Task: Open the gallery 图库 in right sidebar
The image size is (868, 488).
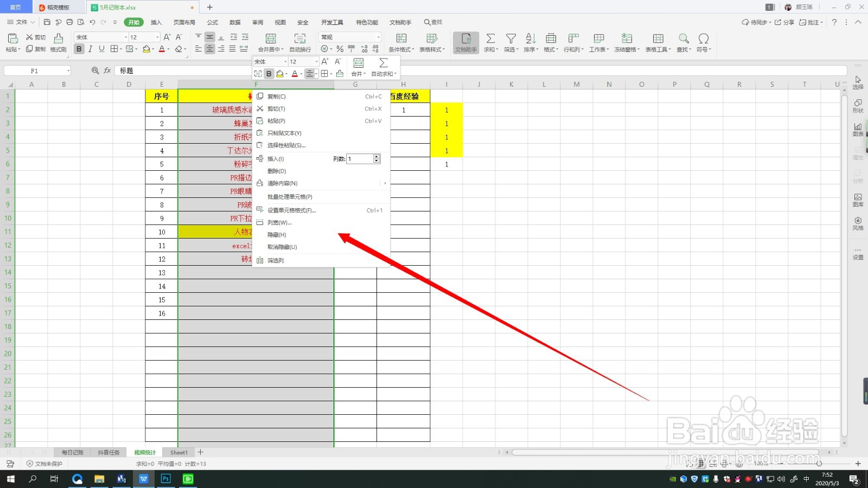Action: (858, 200)
